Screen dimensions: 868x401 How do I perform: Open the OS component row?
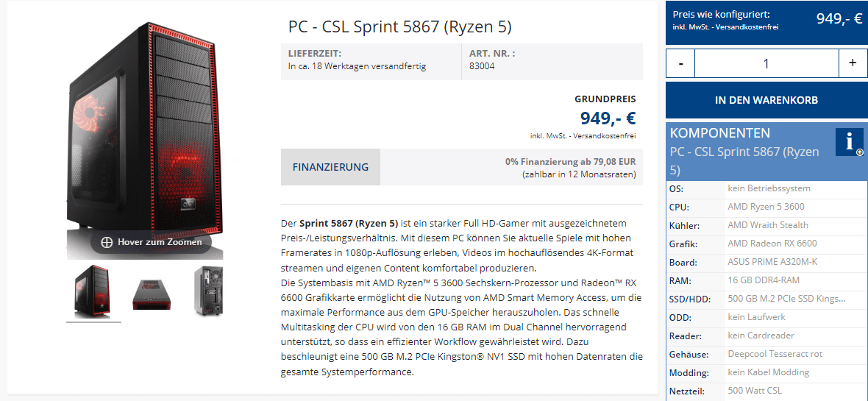tap(766, 188)
